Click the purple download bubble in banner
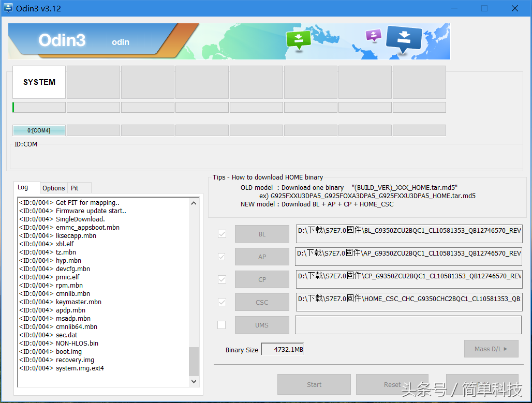This screenshot has height=403, width=532. 373,35
